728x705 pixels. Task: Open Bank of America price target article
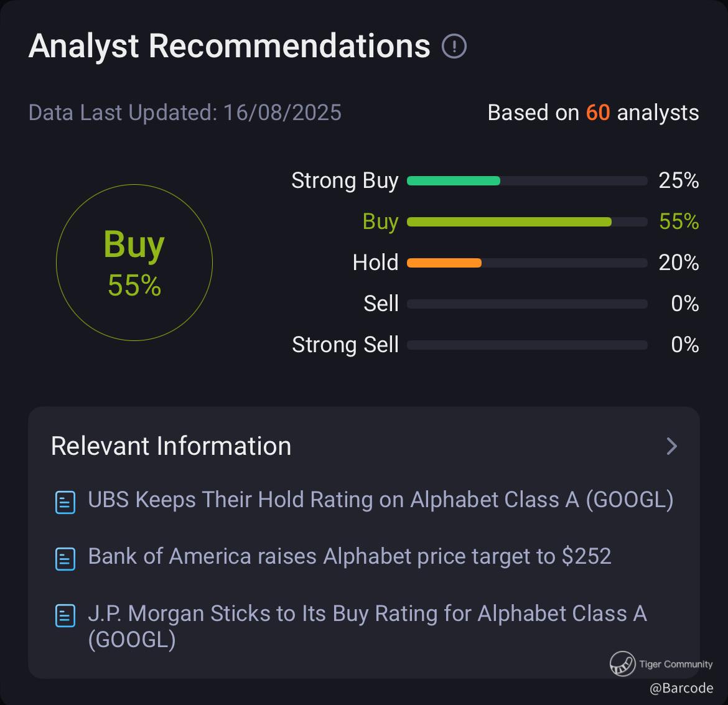(349, 556)
